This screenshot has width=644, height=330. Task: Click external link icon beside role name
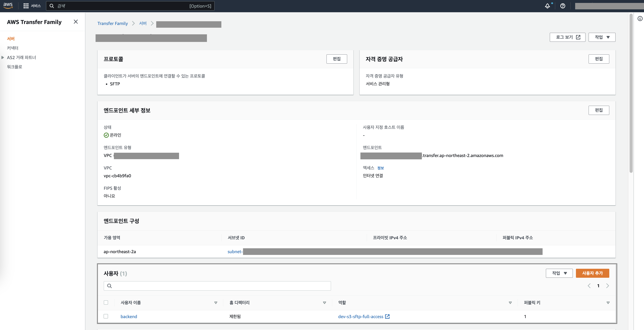coord(387,317)
